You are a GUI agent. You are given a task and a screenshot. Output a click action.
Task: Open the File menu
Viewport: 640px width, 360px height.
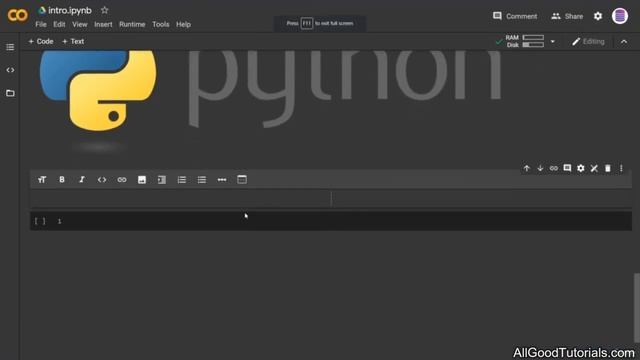tap(41, 24)
